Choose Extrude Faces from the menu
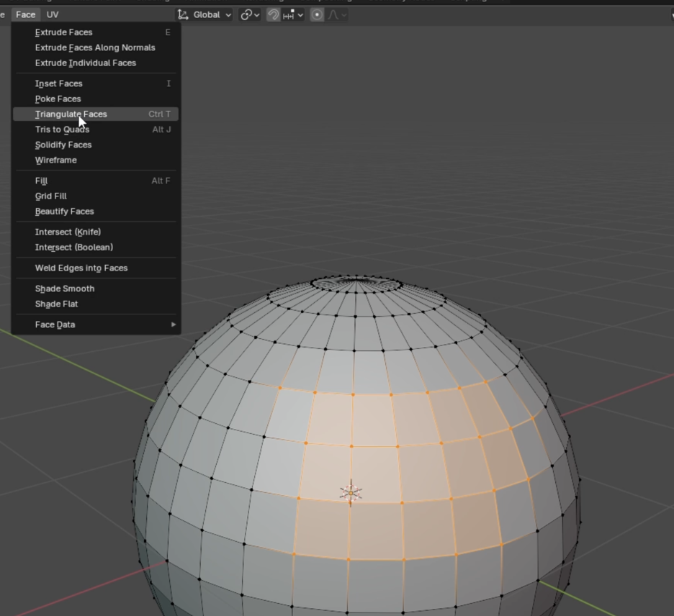The height and width of the screenshot is (616, 674). coord(96,32)
